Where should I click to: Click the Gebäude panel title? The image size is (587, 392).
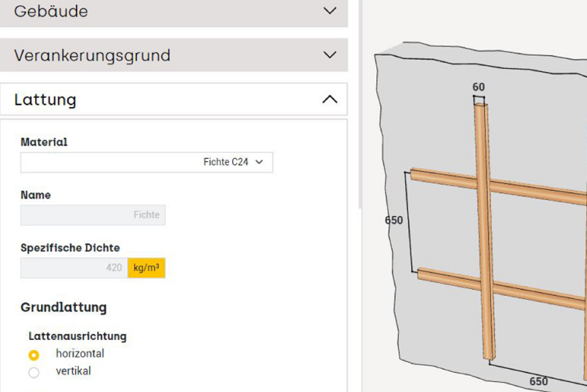tap(51, 11)
